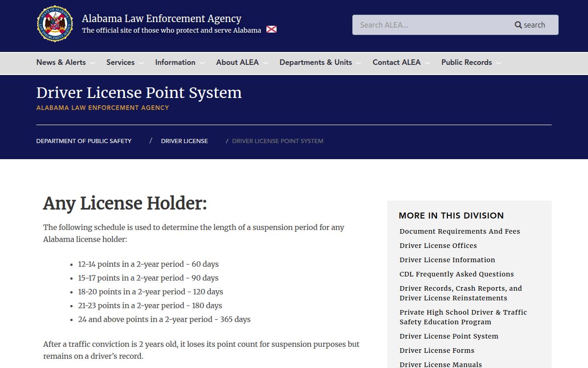The height and width of the screenshot is (368, 588).
Task: Click the paragraph about 2-year-old traffic convictions
Action: click(201, 350)
